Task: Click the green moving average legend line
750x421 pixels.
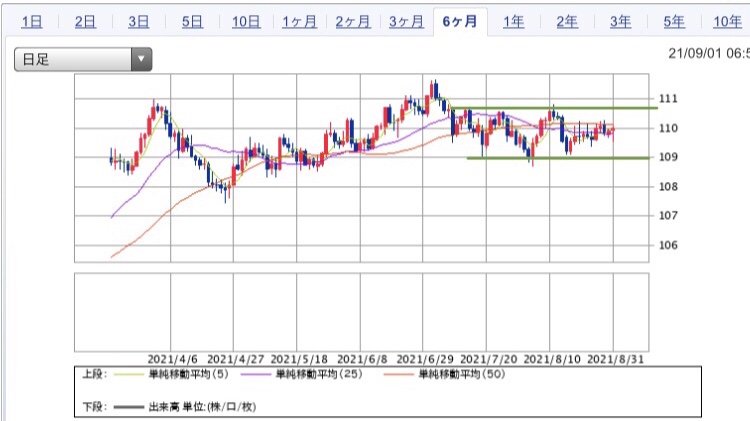Action: point(129,375)
